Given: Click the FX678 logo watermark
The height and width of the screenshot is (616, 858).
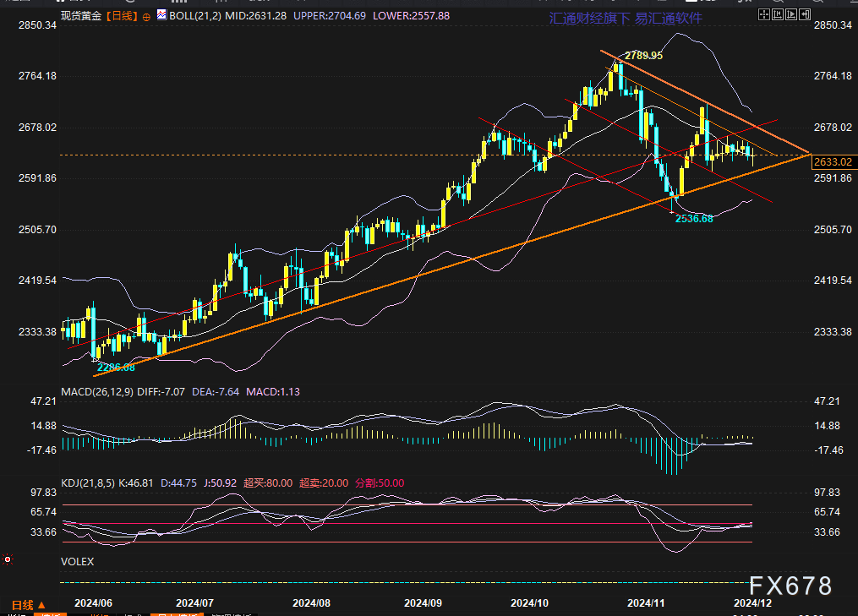Looking at the screenshot, I should 790,586.
